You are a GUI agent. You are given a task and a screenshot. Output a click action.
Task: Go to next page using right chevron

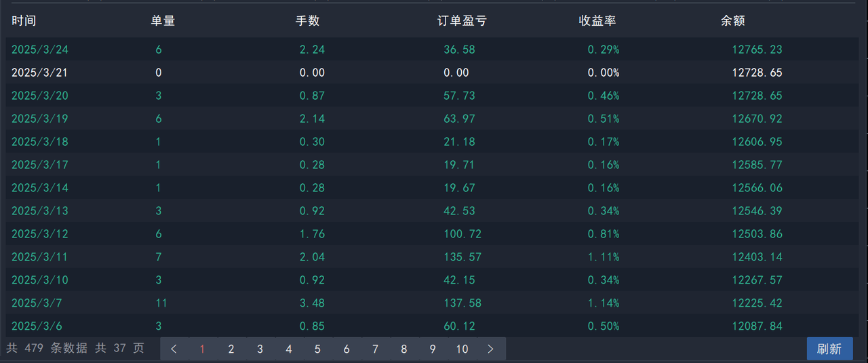point(490,349)
